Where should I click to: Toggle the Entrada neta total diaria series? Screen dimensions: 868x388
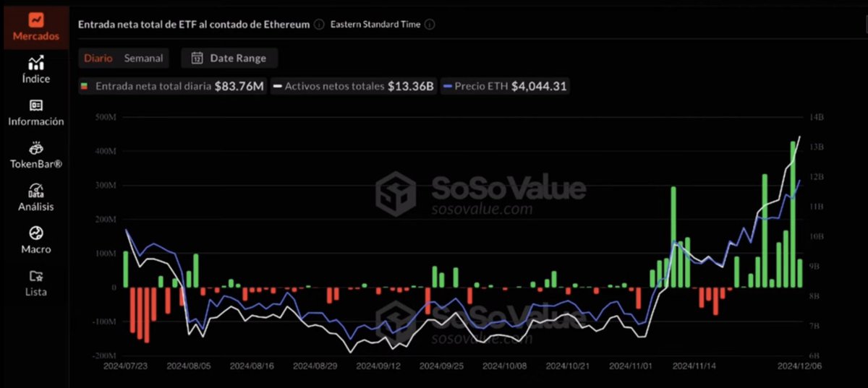pyautogui.click(x=171, y=86)
